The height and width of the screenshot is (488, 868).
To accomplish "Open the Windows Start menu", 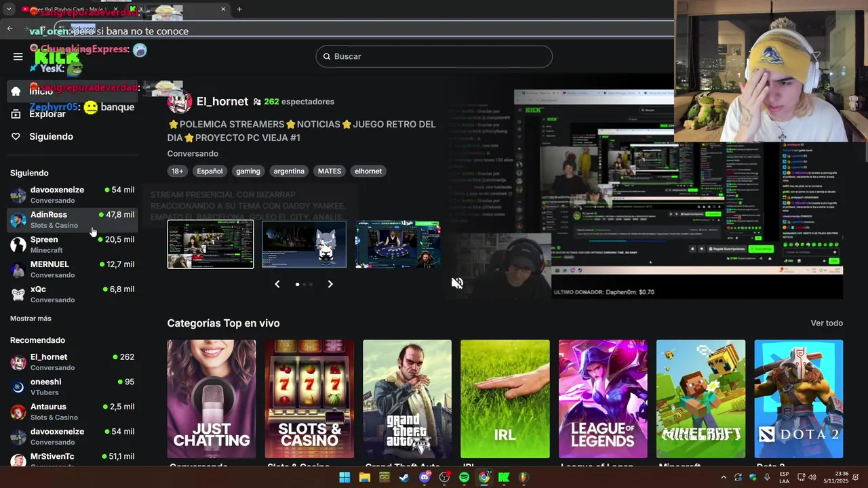I will tap(344, 478).
